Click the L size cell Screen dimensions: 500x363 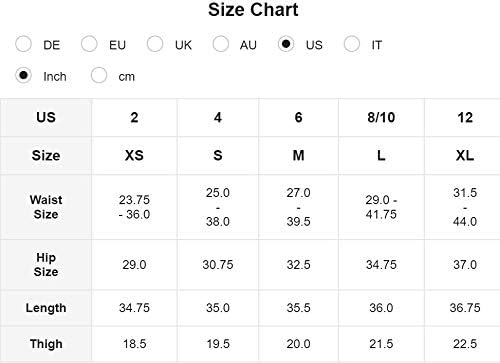click(x=381, y=155)
